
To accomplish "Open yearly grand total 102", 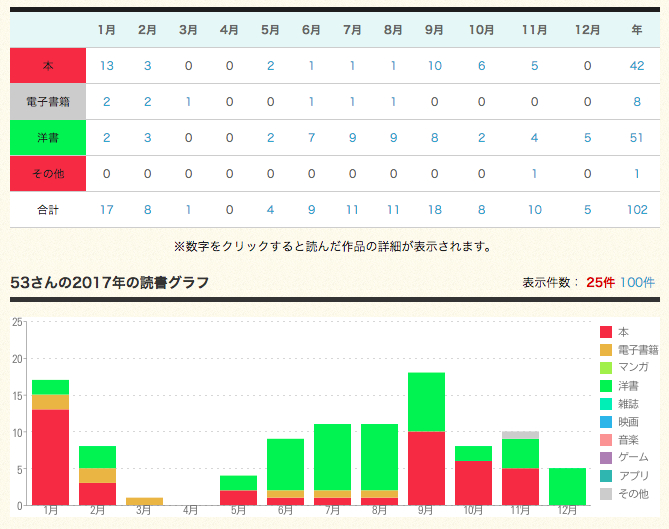I will tap(637, 209).
